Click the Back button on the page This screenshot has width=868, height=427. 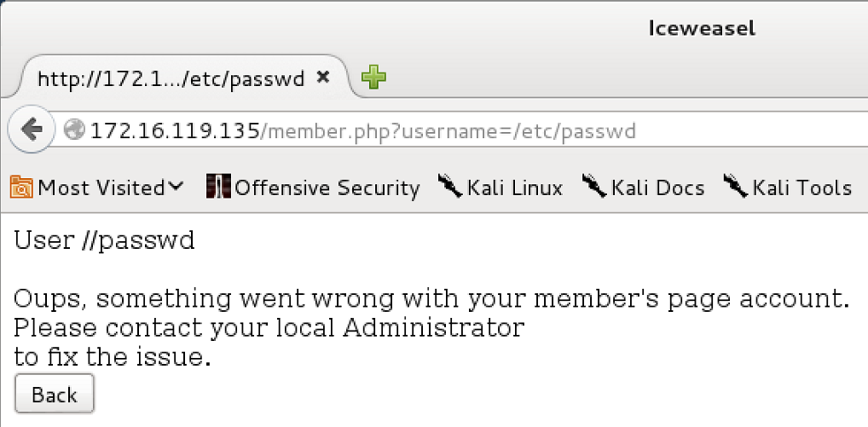[55, 394]
